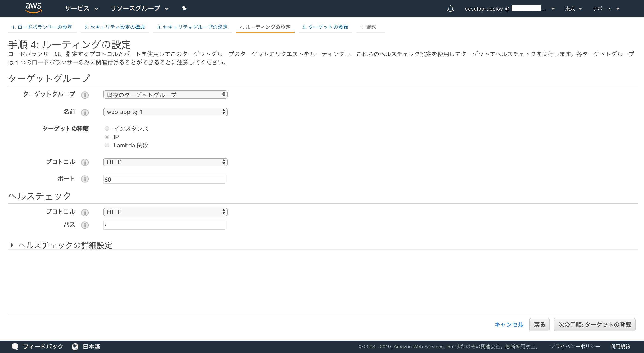Open the web-app-tg-1 name dropdown
Image resolution: width=644 pixels, height=353 pixels.
[x=165, y=112]
